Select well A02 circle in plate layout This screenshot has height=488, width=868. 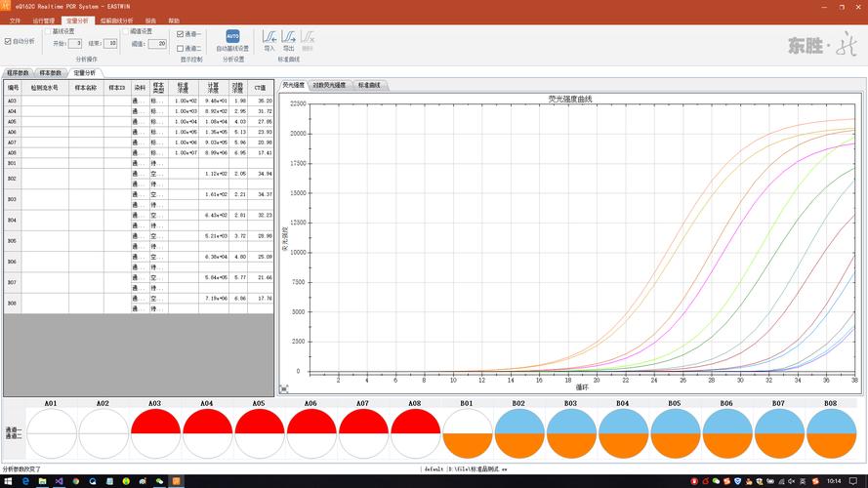(x=103, y=433)
